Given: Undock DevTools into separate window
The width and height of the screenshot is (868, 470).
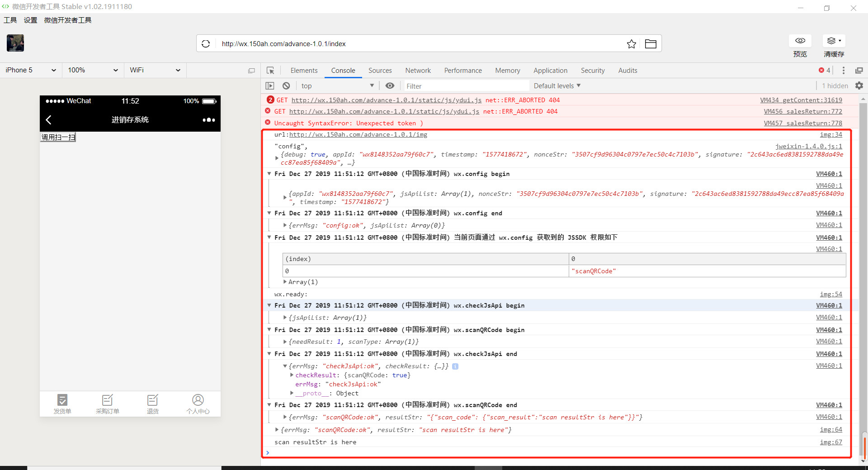Looking at the screenshot, I should (x=859, y=71).
